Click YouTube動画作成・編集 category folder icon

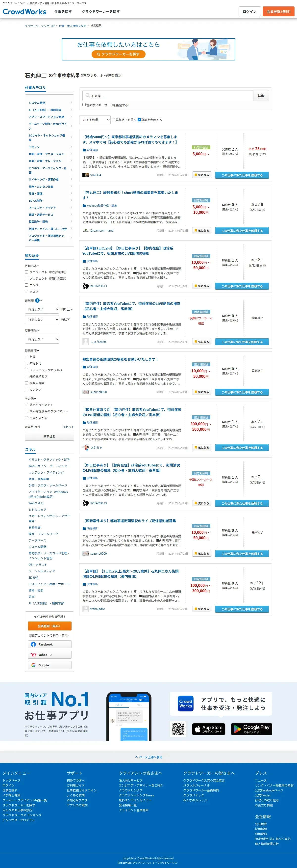84,206
